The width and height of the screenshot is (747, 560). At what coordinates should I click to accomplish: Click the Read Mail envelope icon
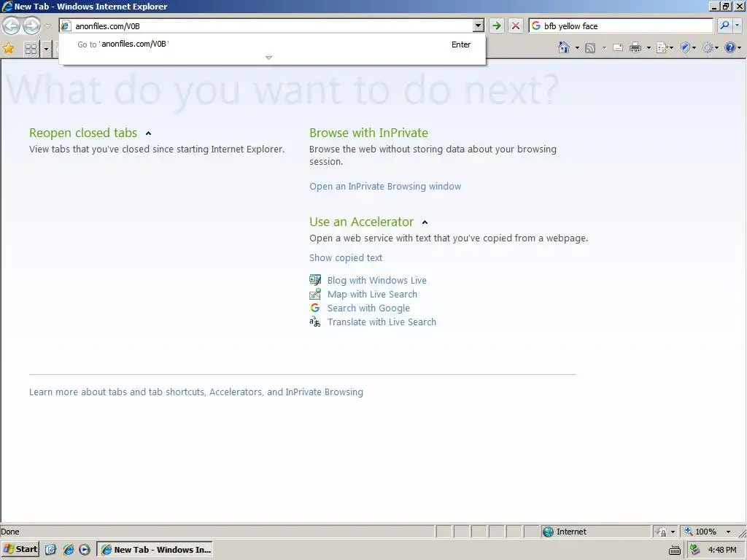(x=618, y=47)
